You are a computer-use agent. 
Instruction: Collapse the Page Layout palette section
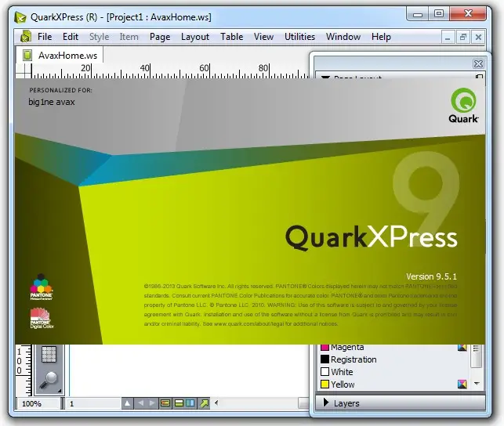pos(325,78)
